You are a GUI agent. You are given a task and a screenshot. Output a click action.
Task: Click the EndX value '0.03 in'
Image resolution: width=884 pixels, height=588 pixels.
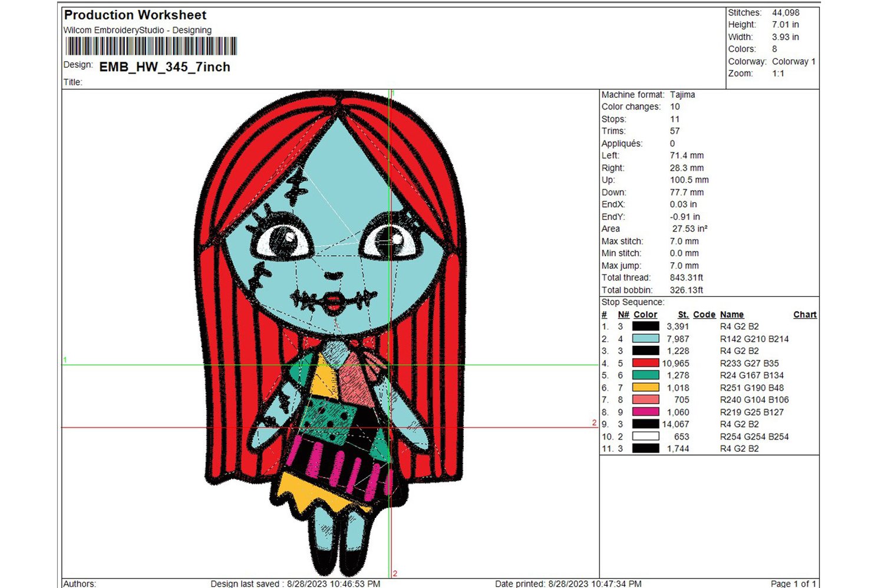point(683,204)
